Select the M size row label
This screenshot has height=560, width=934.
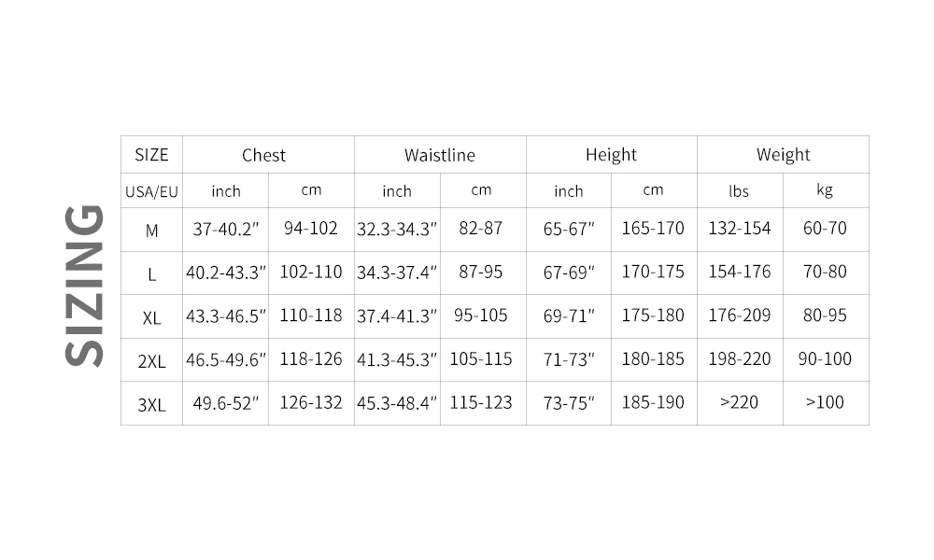click(x=151, y=230)
